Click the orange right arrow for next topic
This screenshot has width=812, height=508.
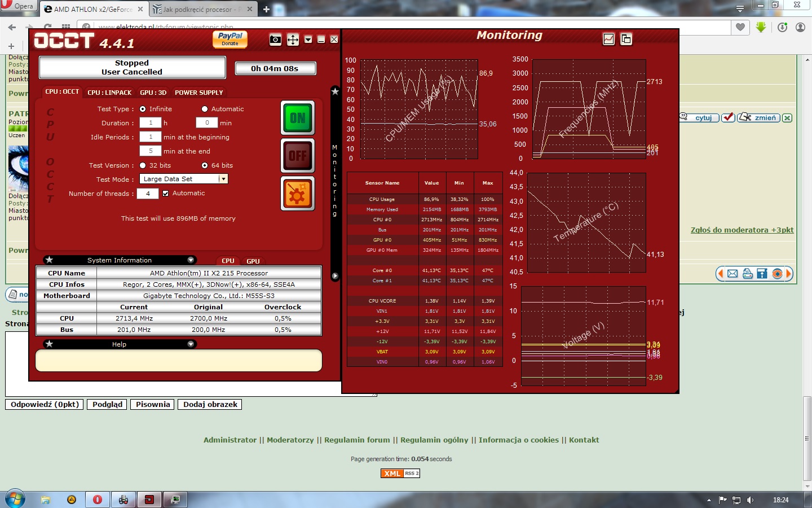(789, 274)
